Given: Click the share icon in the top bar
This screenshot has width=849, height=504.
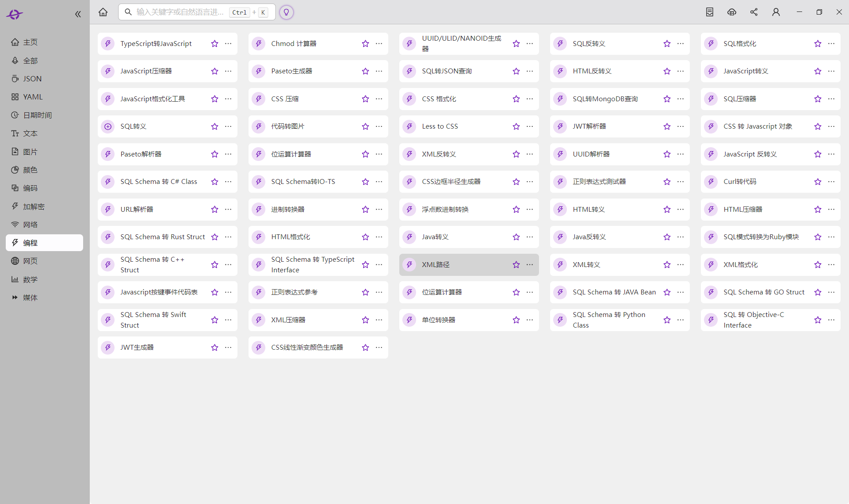Looking at the screenshot, I should (754, 12).
